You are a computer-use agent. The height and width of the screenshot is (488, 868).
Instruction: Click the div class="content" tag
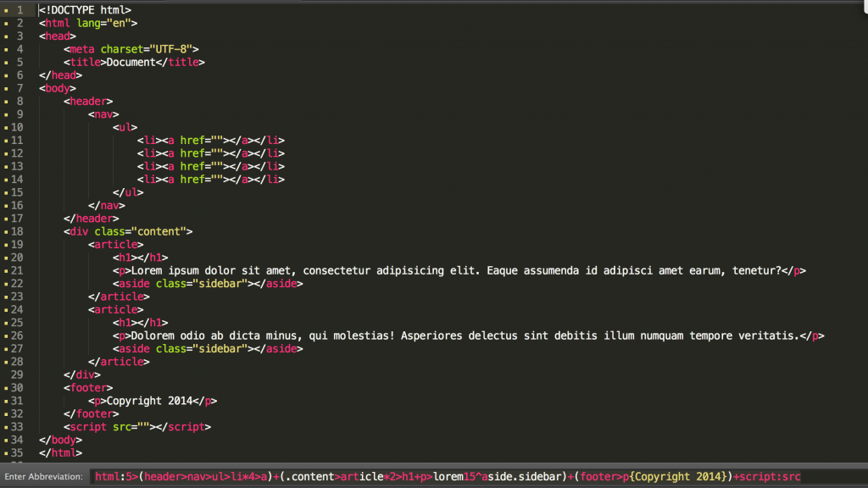[128, 231]
